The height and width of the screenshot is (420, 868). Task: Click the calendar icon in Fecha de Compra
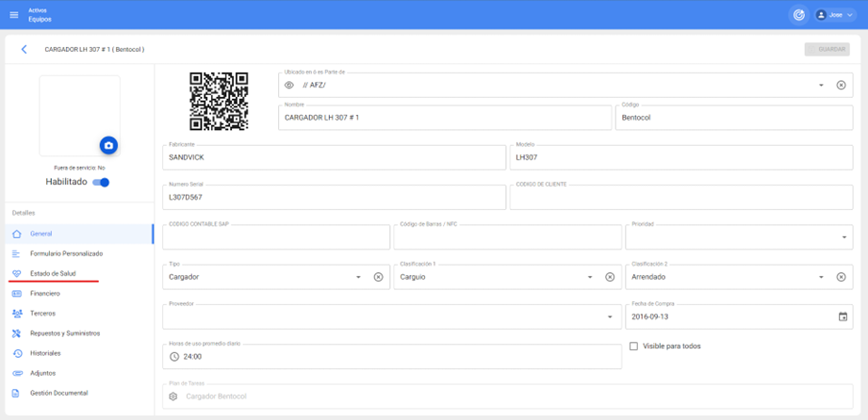click(843, 317)
